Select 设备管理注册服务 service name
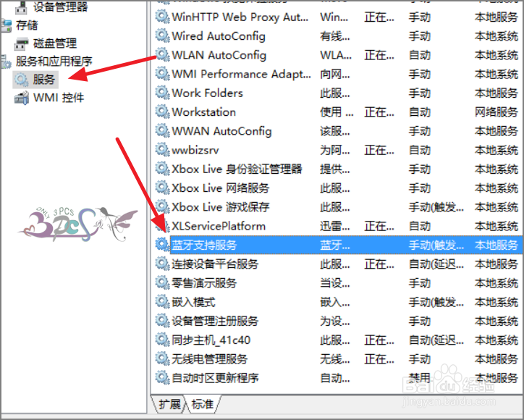 tap(215, 322)
